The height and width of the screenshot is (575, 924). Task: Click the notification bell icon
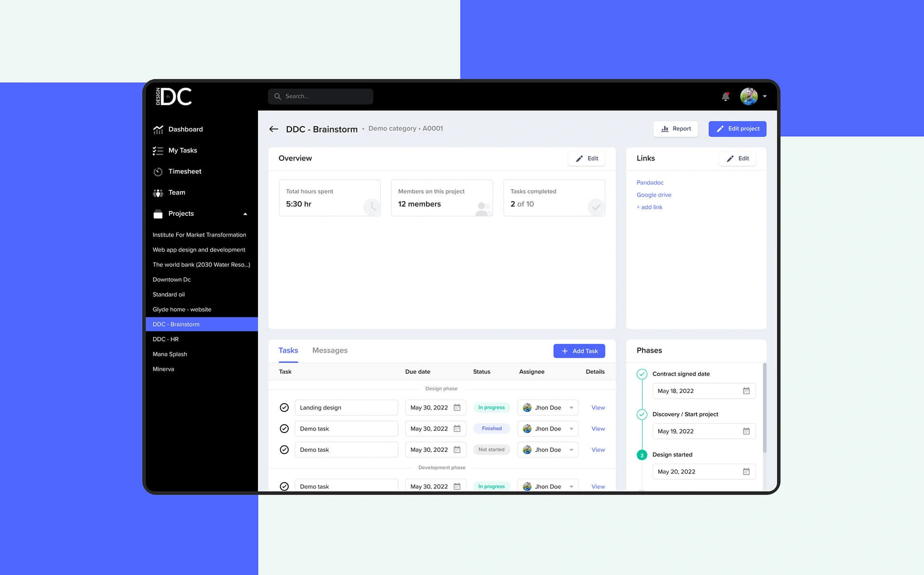[x=725, y=96]
